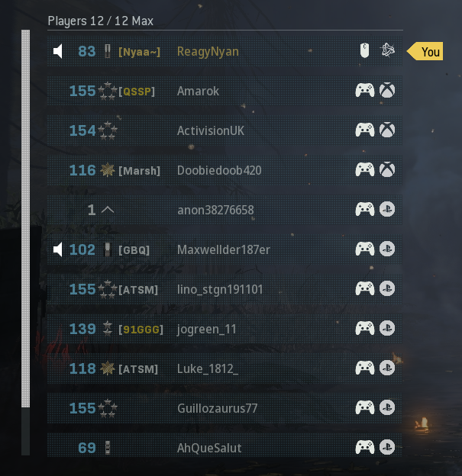Click the PlayStation icon beside anon38276658
462x476 pixels.
click(387, 210)
